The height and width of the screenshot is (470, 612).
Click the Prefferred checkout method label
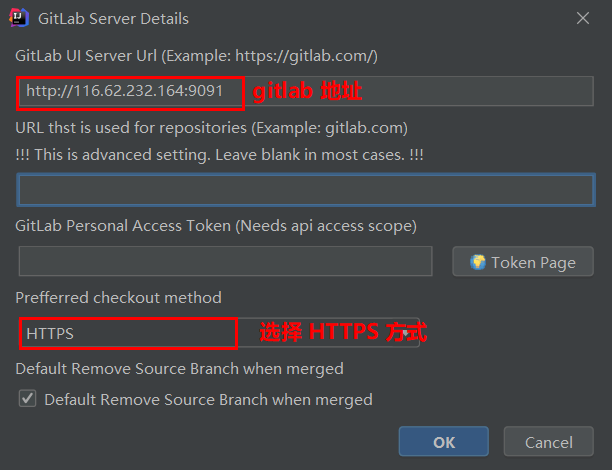[118, 297]
